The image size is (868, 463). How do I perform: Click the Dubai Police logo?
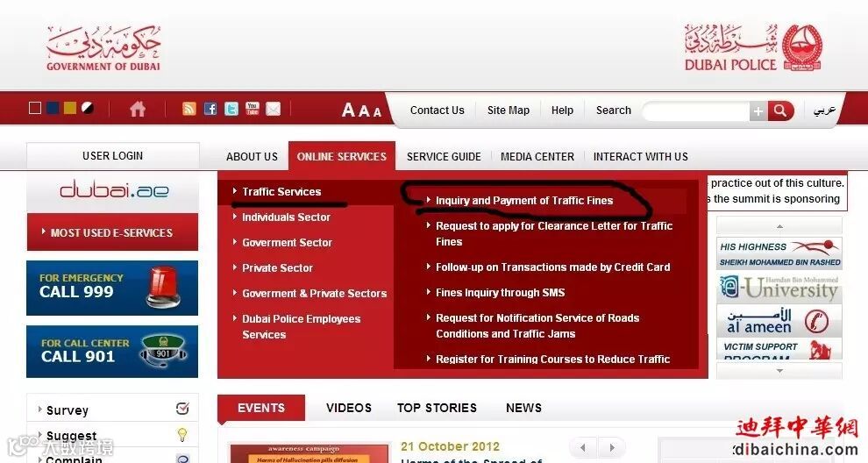(753, 47)
